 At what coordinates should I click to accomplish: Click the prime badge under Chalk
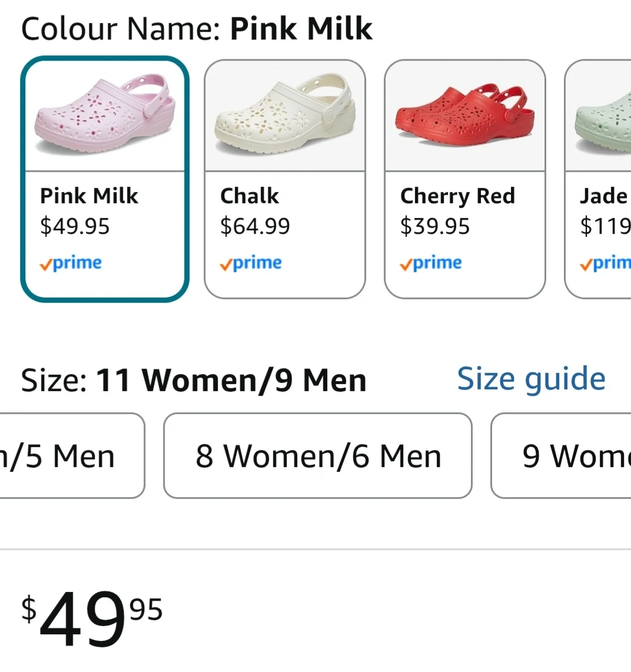[251, 263]
